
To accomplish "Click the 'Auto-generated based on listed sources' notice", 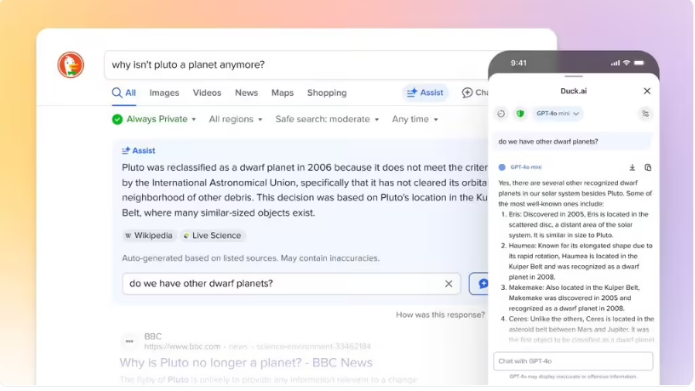I will 250,258.
